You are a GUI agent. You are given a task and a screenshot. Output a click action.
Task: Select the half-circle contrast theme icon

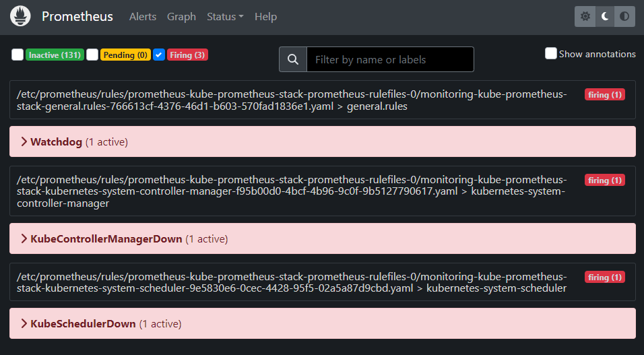[624, 16]
